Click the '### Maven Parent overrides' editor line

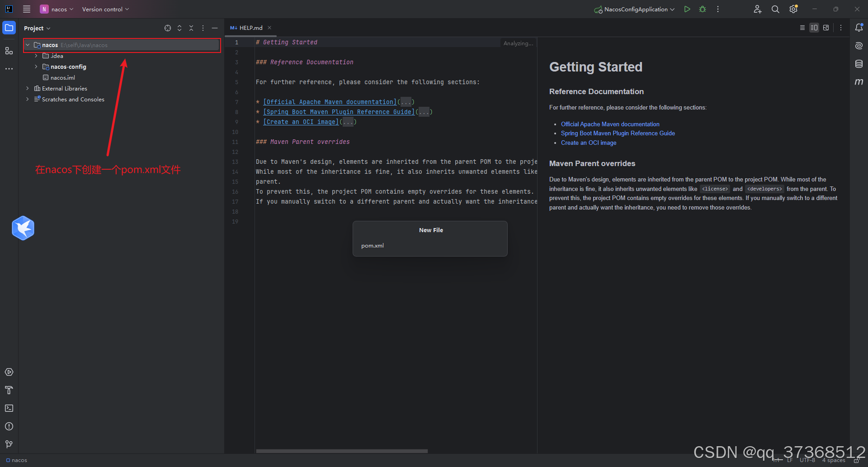pyautogui.click(x=302, y=142)
